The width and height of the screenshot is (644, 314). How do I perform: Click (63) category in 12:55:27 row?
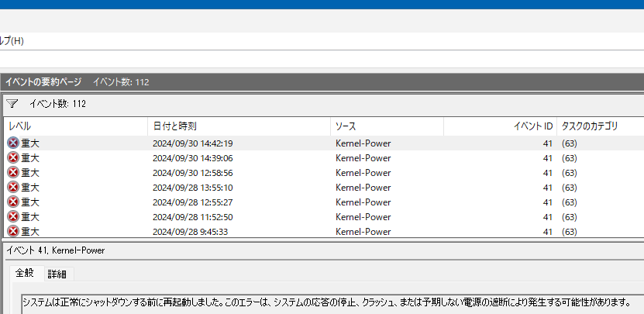click(x=570, y=202)
